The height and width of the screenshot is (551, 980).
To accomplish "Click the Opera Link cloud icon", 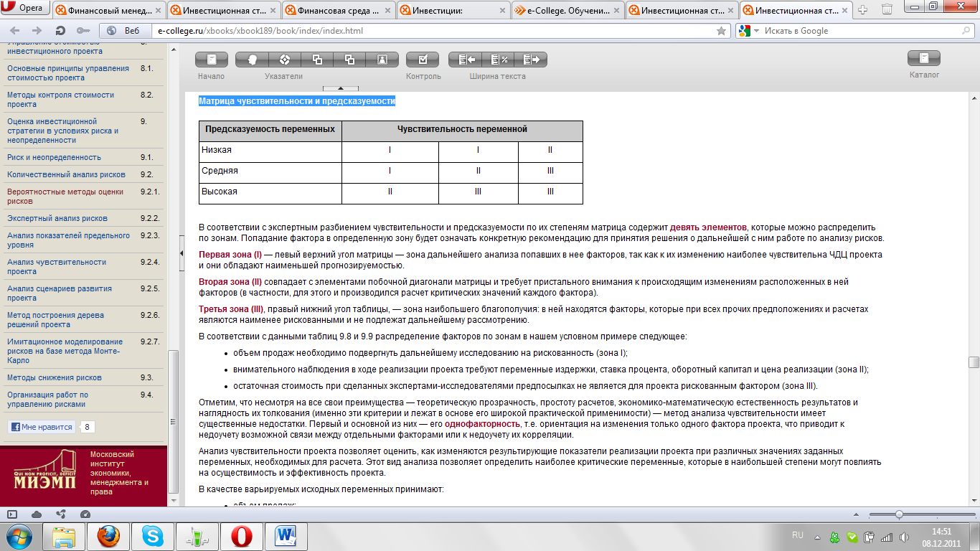I will [x=37, y=514].
